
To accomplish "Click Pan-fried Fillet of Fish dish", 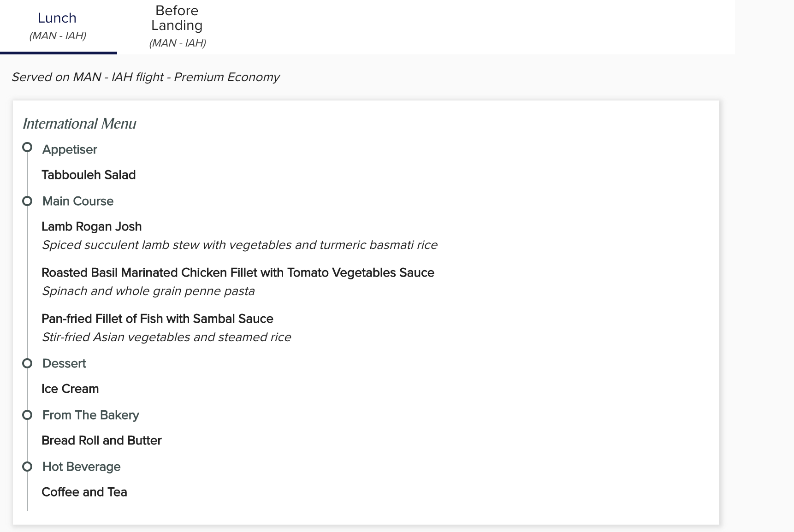I will (x=157, y=319).
